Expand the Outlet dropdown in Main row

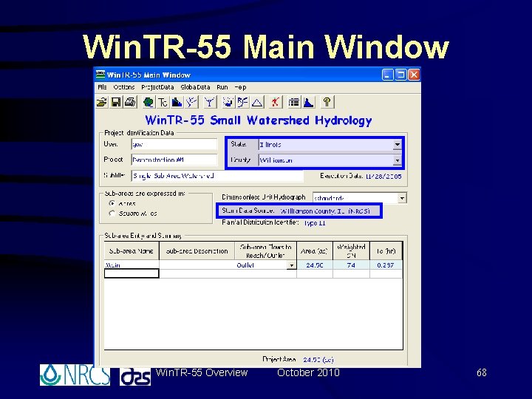(291, 265)
